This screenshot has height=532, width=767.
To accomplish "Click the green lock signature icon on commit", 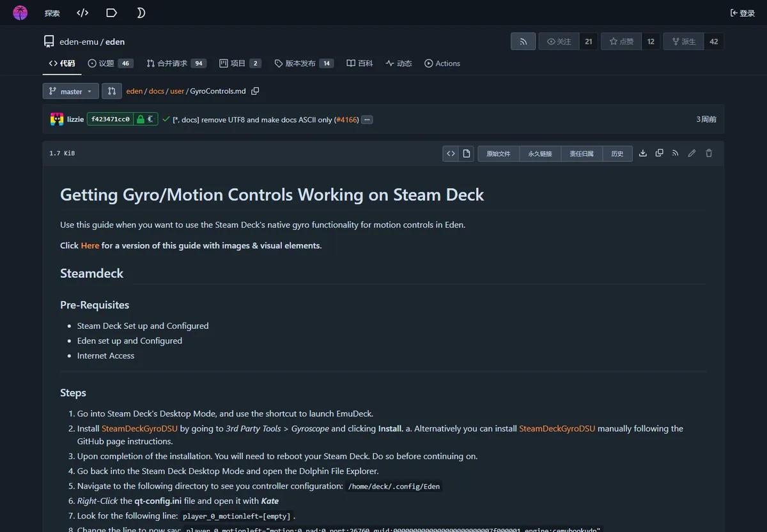I will coord(141,119).
